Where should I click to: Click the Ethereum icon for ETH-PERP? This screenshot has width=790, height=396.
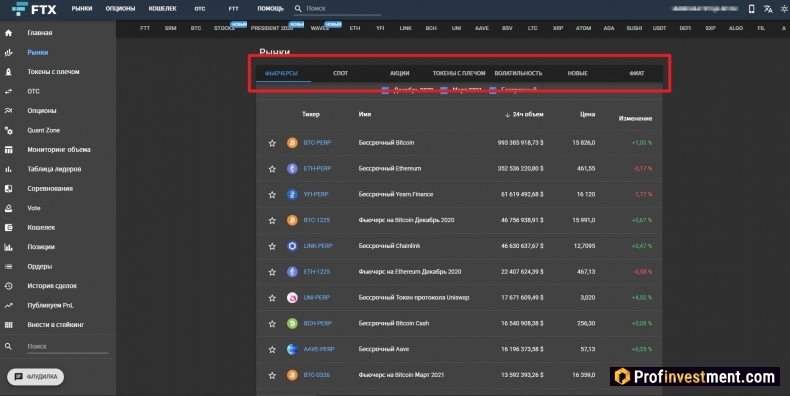click(x=292, y=169)
